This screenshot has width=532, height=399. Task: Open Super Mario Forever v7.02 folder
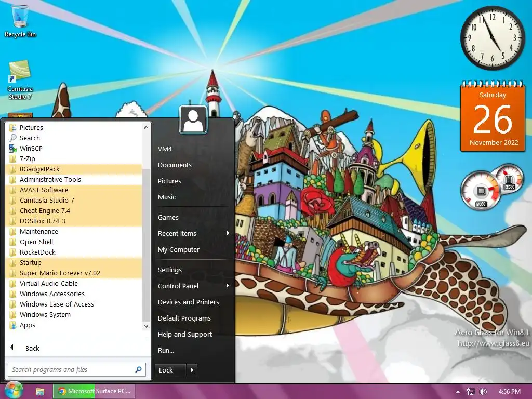[x=74, y=273]
